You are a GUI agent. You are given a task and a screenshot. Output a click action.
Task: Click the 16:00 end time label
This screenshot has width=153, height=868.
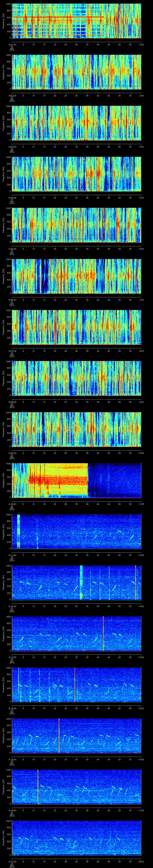pos(141,760)
